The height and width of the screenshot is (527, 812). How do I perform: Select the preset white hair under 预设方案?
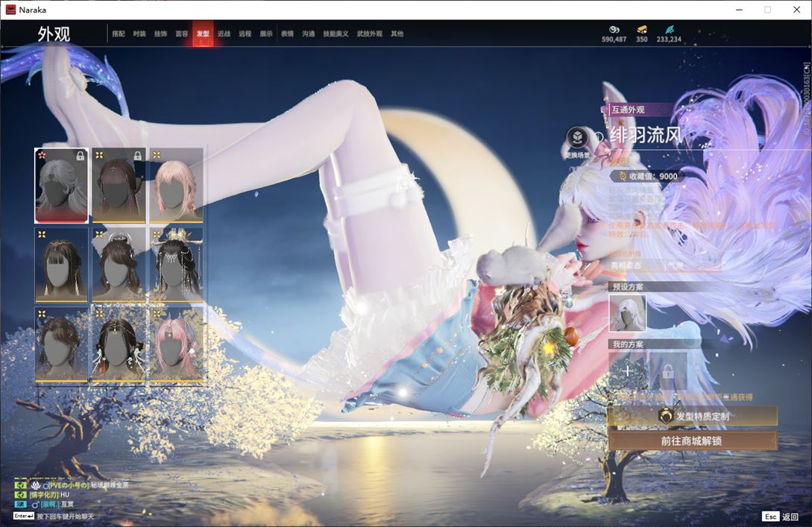pyautogui.click(x=628, y=312)
